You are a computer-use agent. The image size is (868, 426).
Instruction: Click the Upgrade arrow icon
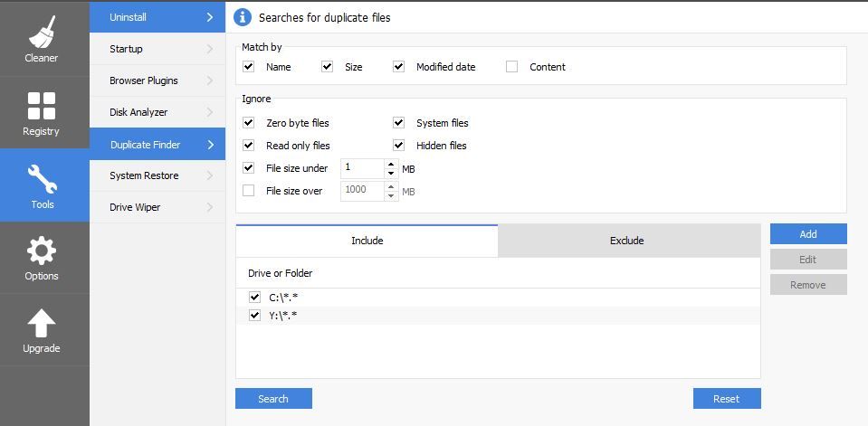(42, 323)
